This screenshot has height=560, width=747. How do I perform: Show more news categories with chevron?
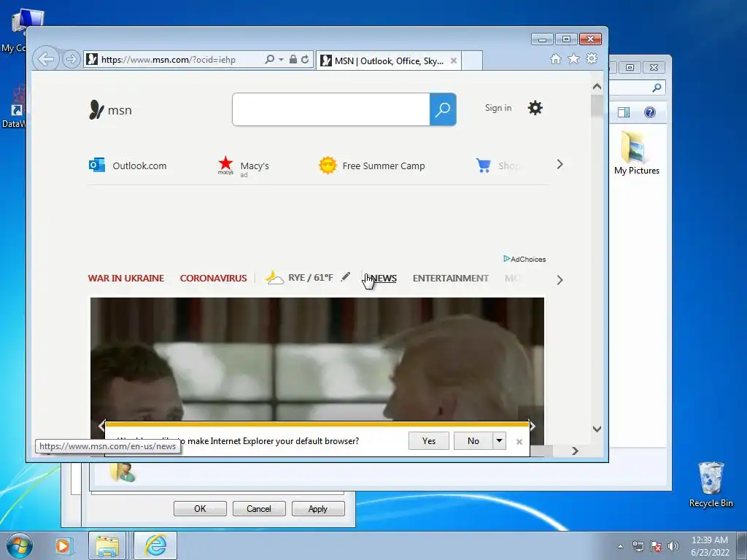pos(560,280)
